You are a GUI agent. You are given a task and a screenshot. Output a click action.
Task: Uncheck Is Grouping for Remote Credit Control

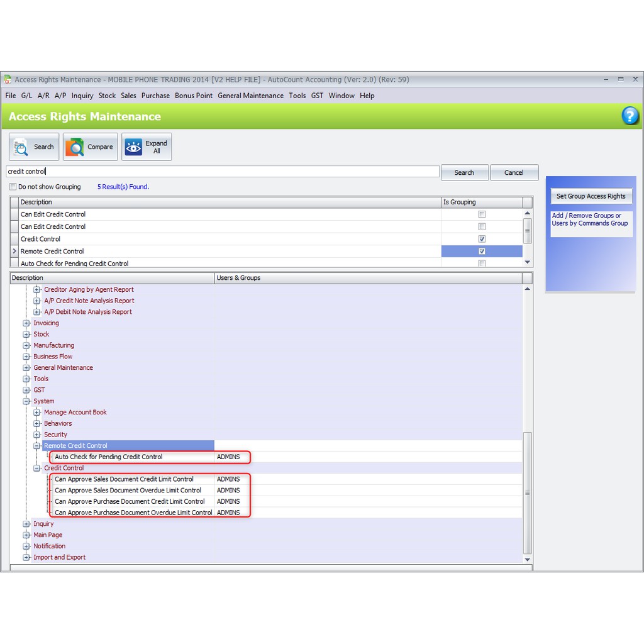point(482,251)
